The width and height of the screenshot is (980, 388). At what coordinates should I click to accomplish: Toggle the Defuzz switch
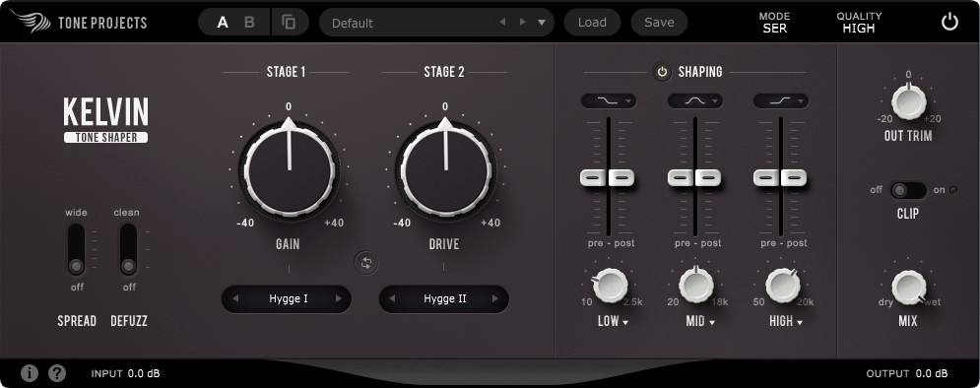click(x=128, y=249)
